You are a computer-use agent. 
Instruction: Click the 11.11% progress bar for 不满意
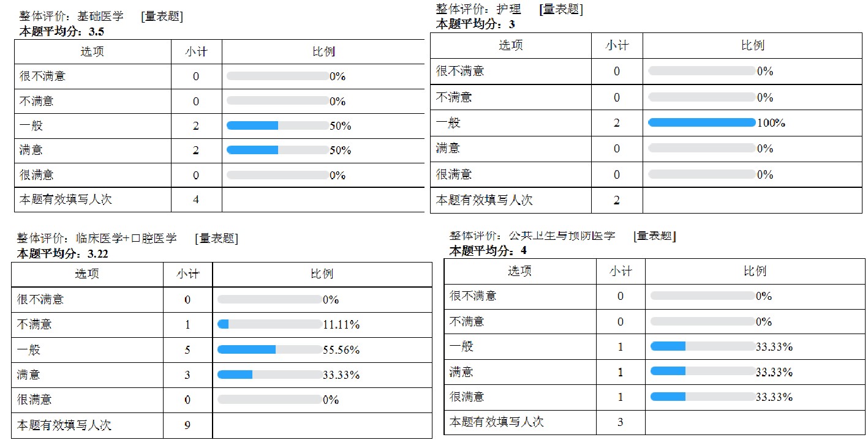270,324
